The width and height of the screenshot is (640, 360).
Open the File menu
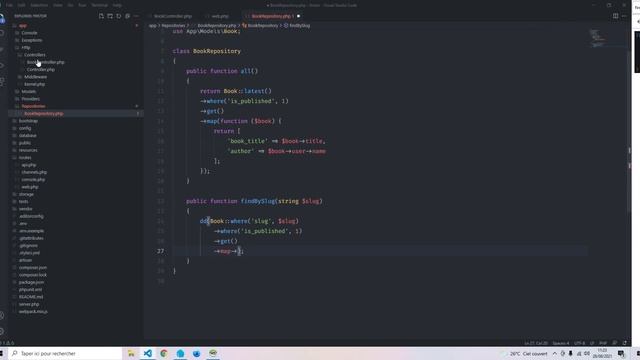tap(9, 5)
